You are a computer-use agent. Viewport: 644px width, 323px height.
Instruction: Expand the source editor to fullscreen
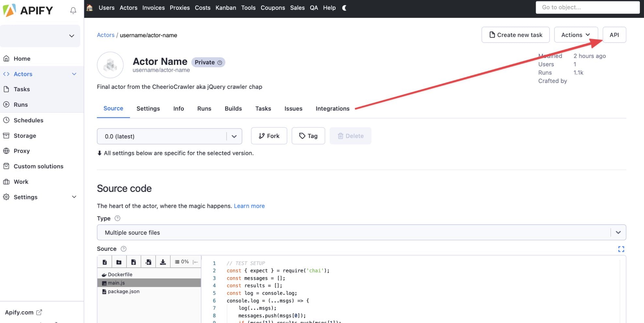(x=621, y=249)
